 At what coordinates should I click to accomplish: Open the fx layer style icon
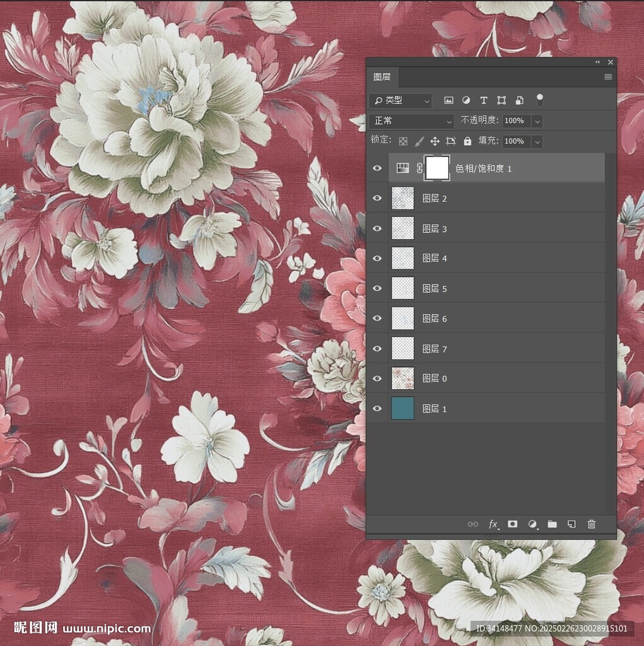tap(493, 524)
